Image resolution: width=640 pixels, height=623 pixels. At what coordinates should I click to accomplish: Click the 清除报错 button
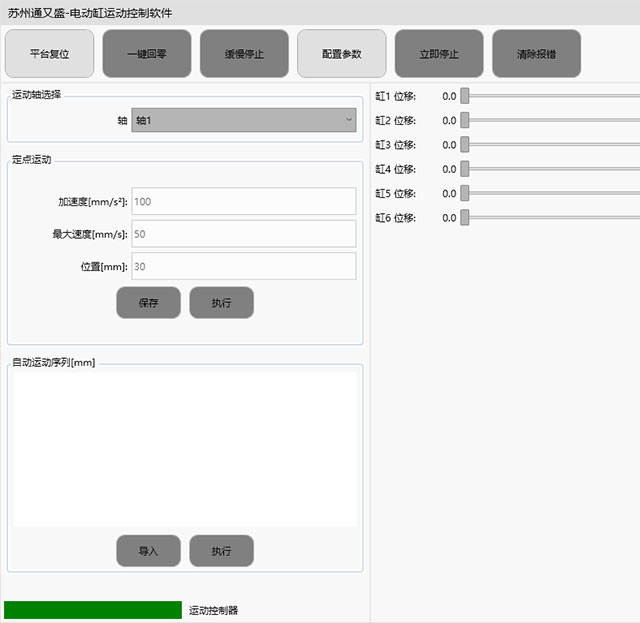coord(536,54)
